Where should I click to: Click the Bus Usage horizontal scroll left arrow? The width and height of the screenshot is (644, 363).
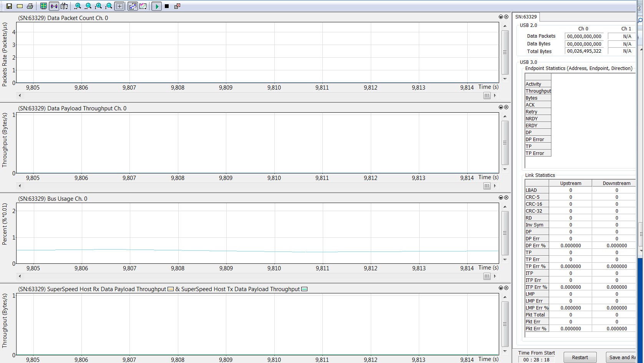20,276
